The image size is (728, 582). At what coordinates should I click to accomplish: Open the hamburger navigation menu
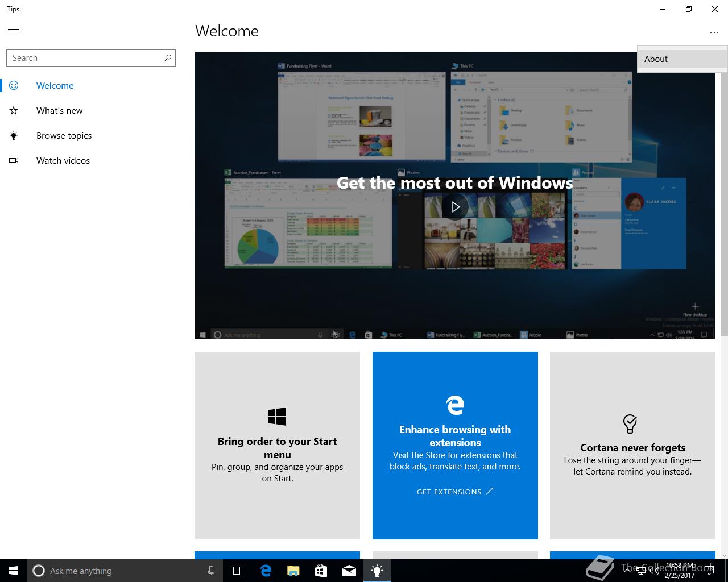(14, 32)
